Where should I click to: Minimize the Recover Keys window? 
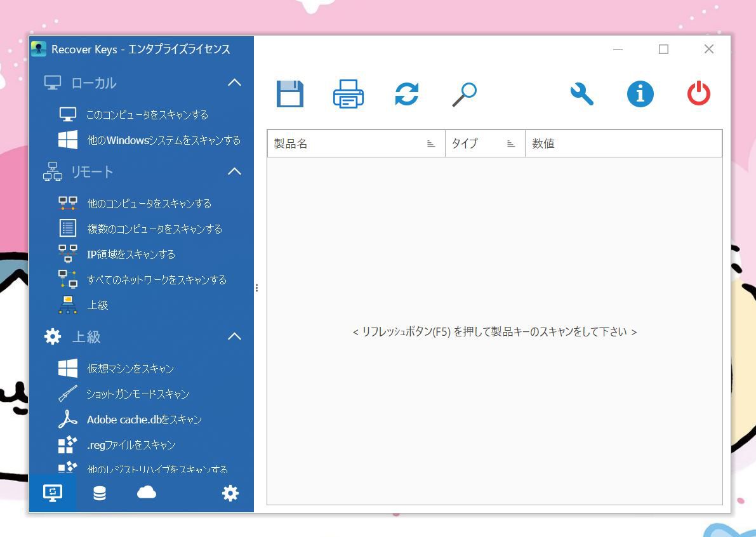[x=618, y=49]
